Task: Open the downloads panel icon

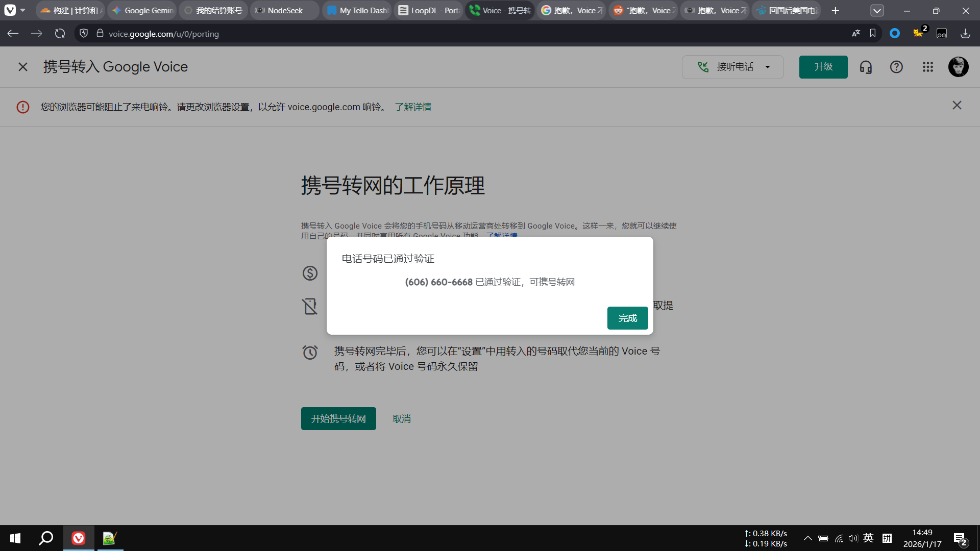Action: [965, 33]
